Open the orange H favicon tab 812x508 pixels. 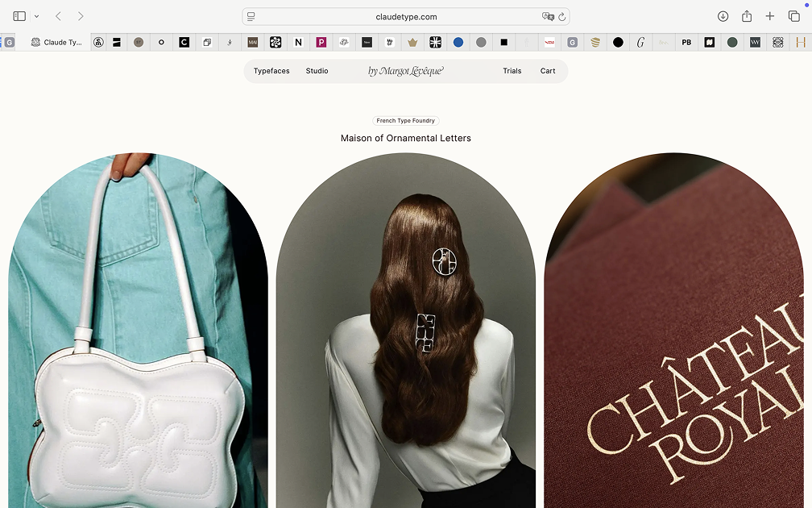click(x=801, y=43)
